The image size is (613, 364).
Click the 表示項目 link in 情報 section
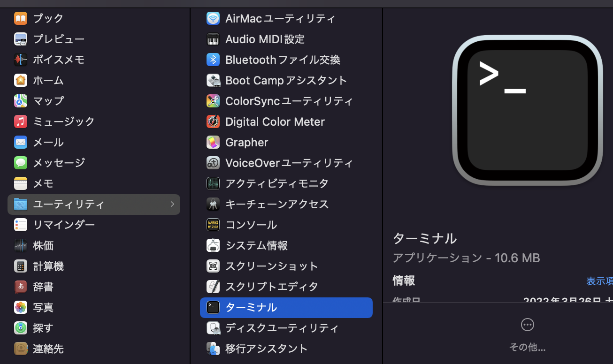599,281
